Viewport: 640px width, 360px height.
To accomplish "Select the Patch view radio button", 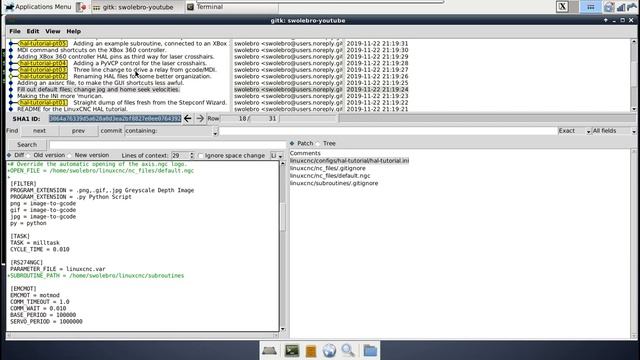I will point(292,143).
